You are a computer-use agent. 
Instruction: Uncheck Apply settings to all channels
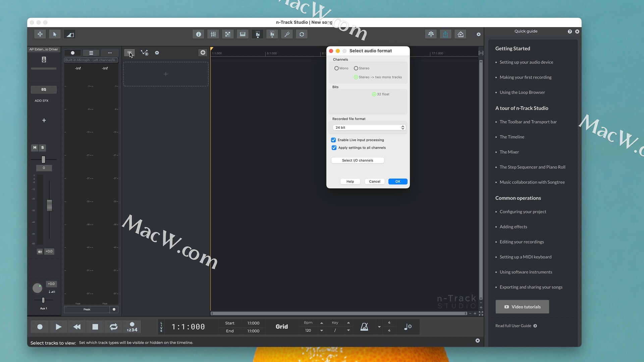pos(334,148)
